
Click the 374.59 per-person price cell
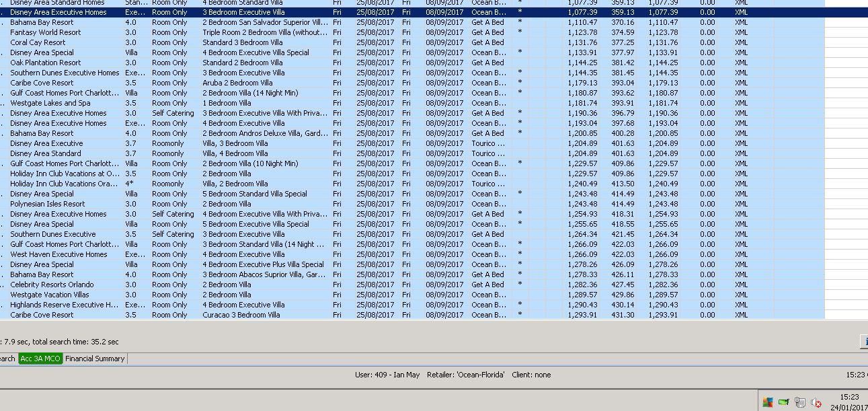(x=623, y=32)
